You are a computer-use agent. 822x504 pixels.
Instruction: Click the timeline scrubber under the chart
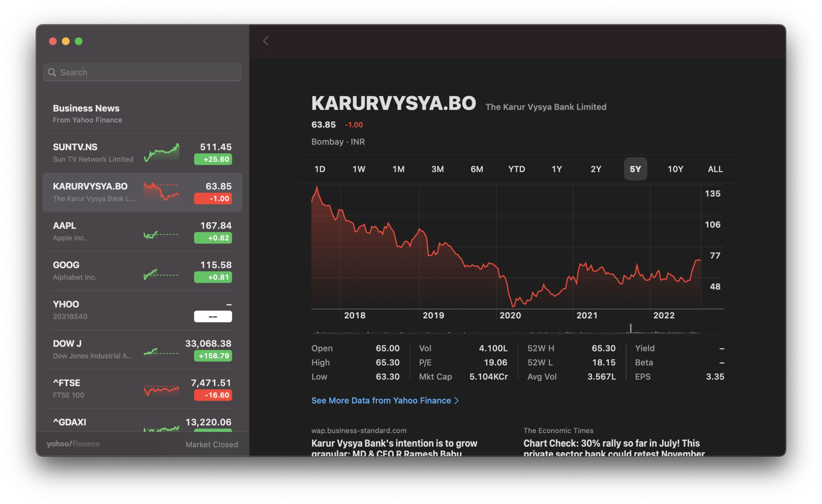631,328
